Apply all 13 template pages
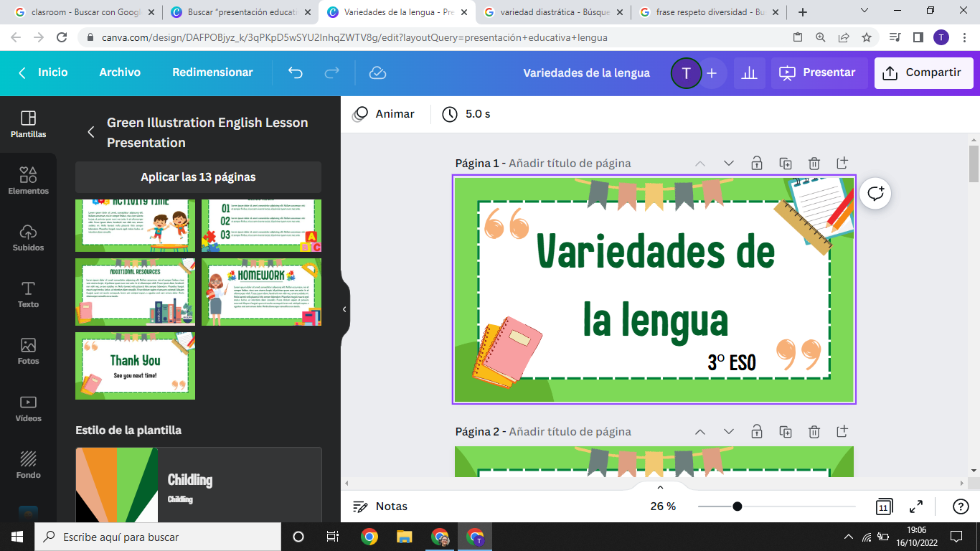 point(198,177)
